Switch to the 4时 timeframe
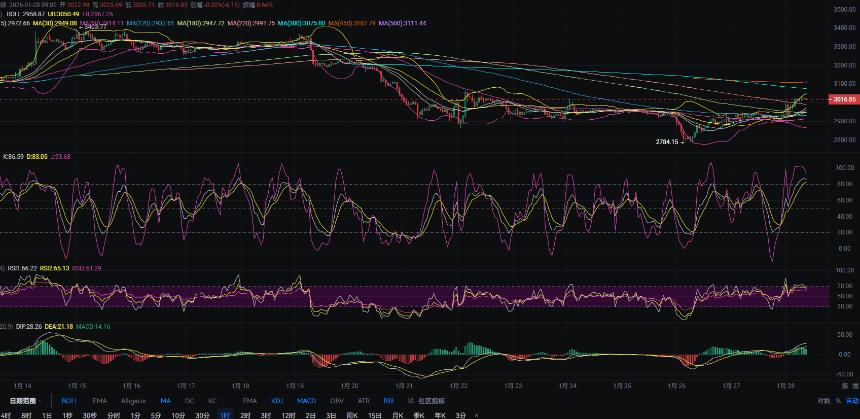The height and width of the screenshot is (419, 860). pyautogui.click(x=5, y=415)
